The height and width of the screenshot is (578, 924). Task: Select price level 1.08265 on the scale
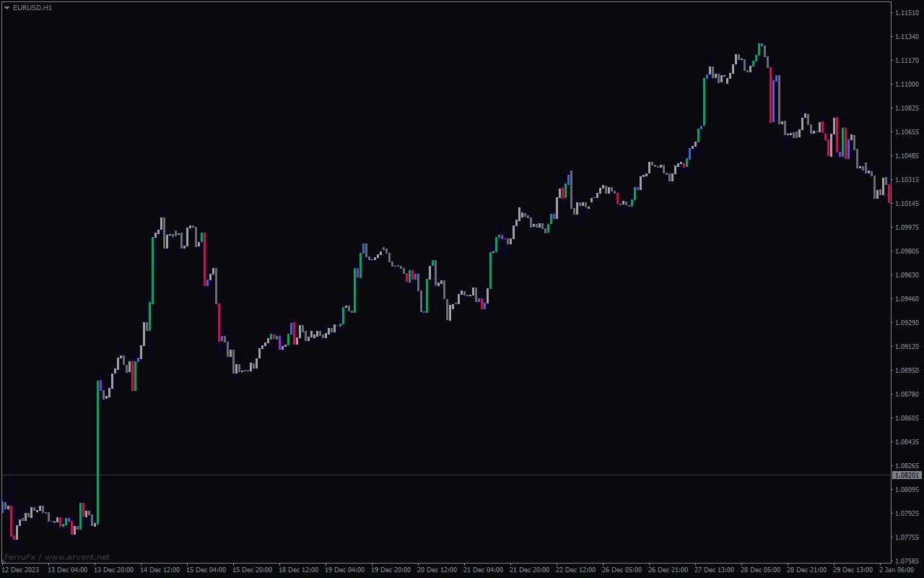907,465
